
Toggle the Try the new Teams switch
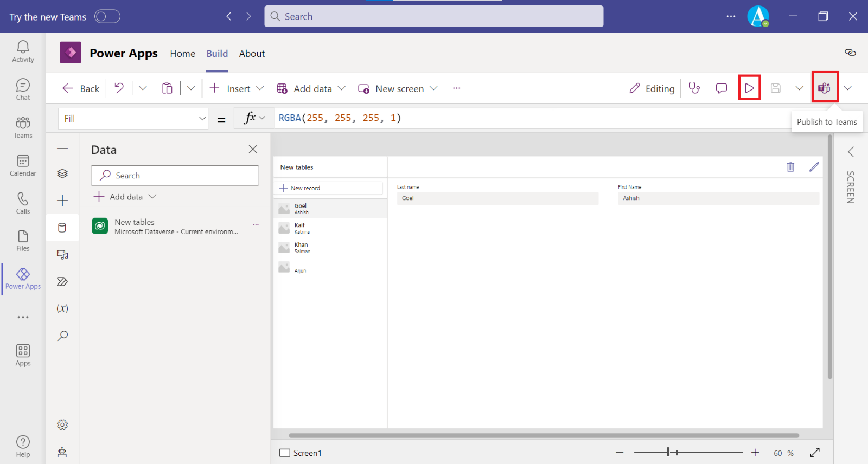107,17
